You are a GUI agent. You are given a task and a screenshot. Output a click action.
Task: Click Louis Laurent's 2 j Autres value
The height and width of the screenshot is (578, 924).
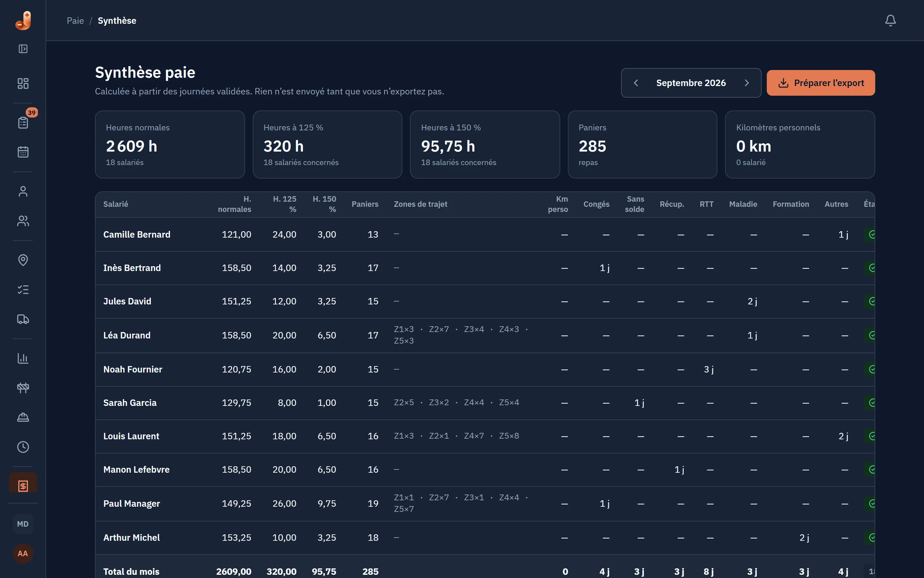[x=843, y=436]
